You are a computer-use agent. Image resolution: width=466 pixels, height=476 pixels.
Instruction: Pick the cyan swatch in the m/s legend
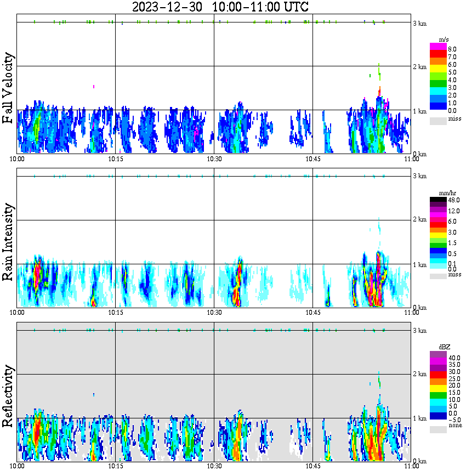coord(438,91)
